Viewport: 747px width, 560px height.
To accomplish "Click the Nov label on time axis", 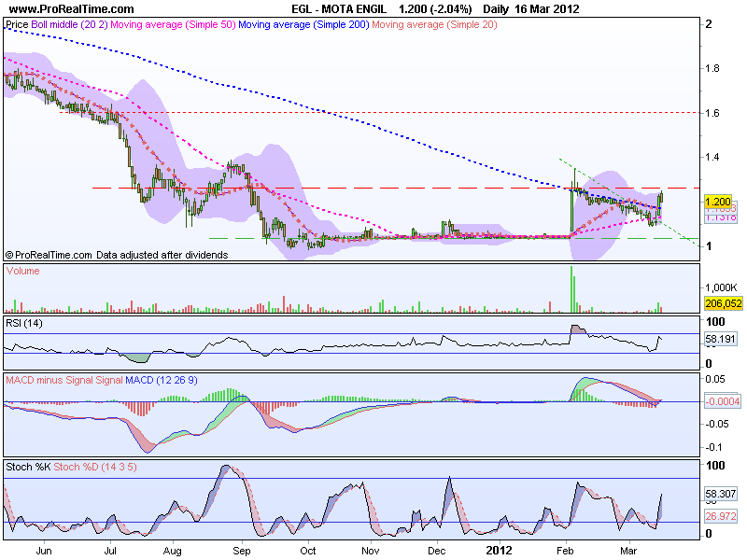I will 370,551.
